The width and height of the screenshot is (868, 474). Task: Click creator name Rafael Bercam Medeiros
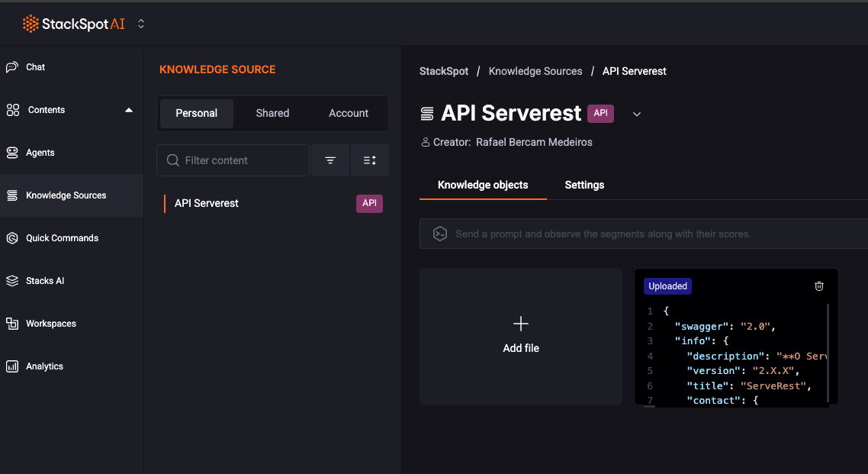click(534, 142)
